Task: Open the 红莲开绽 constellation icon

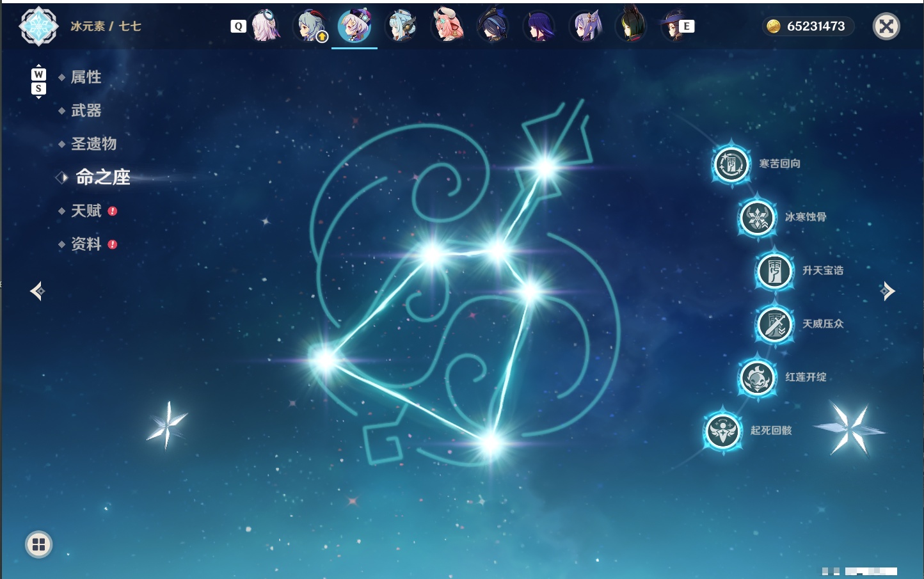Action: [757, 377]
